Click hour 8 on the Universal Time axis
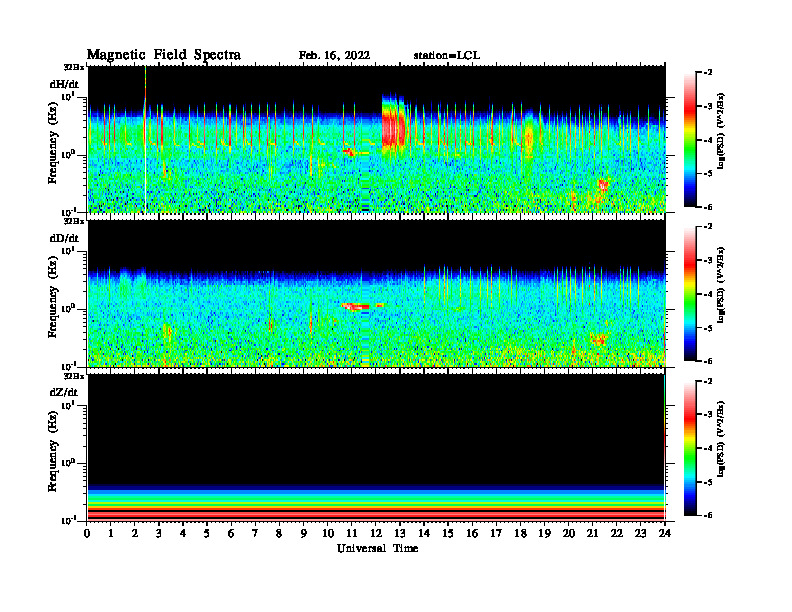792x612 pixels. (279, 533)
